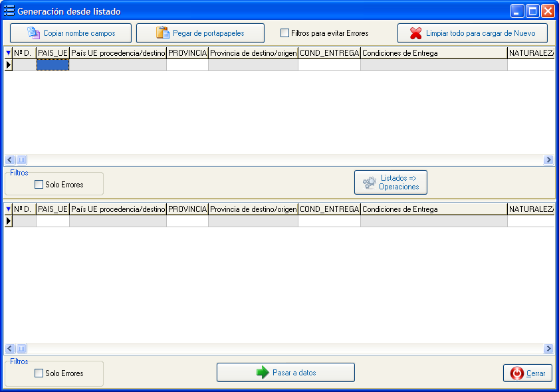Viewport: 559px width, 392px height.
Task: Click green arrow Pasar a datos
Action: [x=263, y=373]
